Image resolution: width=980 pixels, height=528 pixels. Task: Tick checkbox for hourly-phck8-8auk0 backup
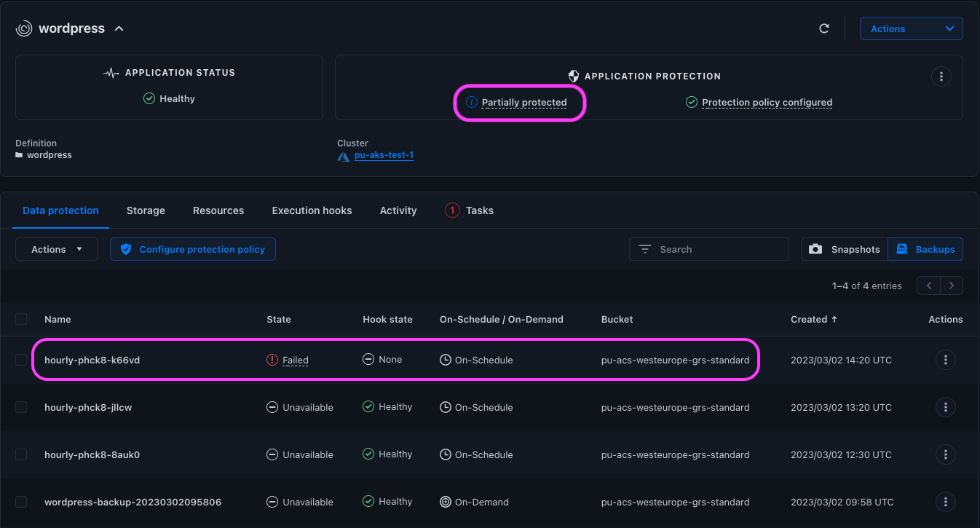(x=21, y=454)
